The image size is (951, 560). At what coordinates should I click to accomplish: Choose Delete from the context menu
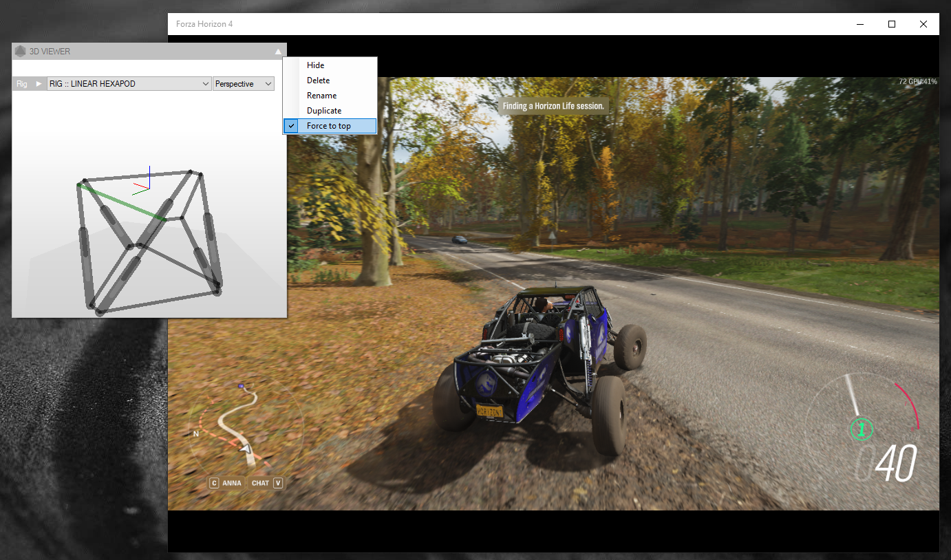point(330,80)
